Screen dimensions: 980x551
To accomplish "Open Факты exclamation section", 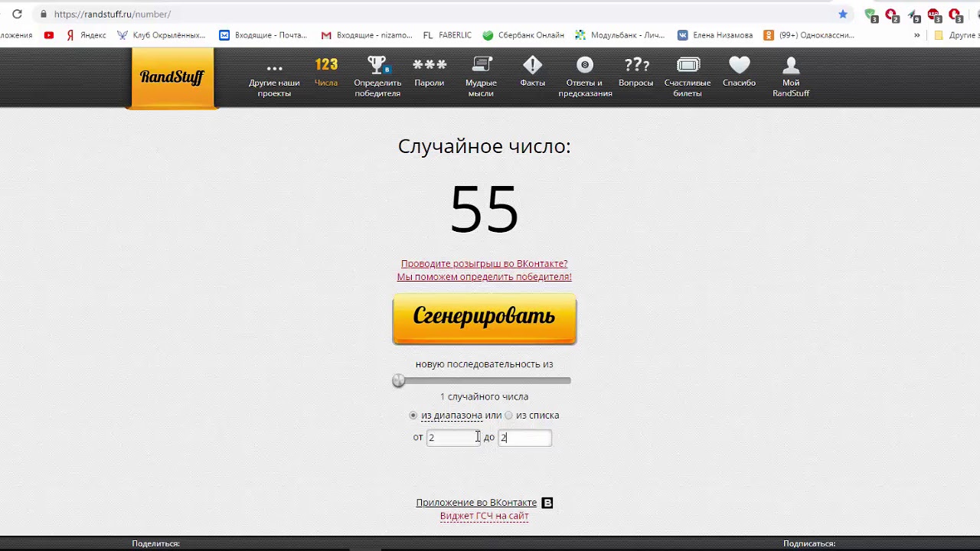I will (x=533, y=73).
